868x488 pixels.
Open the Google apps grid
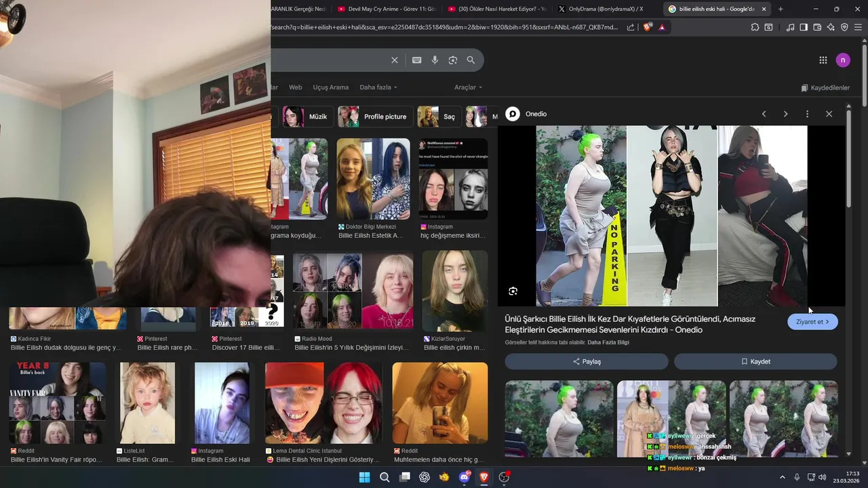coord(823,60)
